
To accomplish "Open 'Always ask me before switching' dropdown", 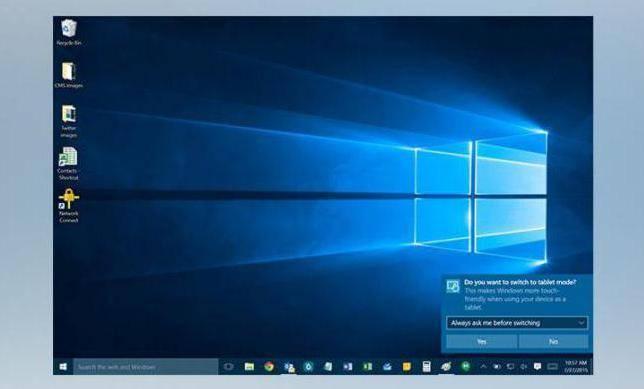I will 517,323.
